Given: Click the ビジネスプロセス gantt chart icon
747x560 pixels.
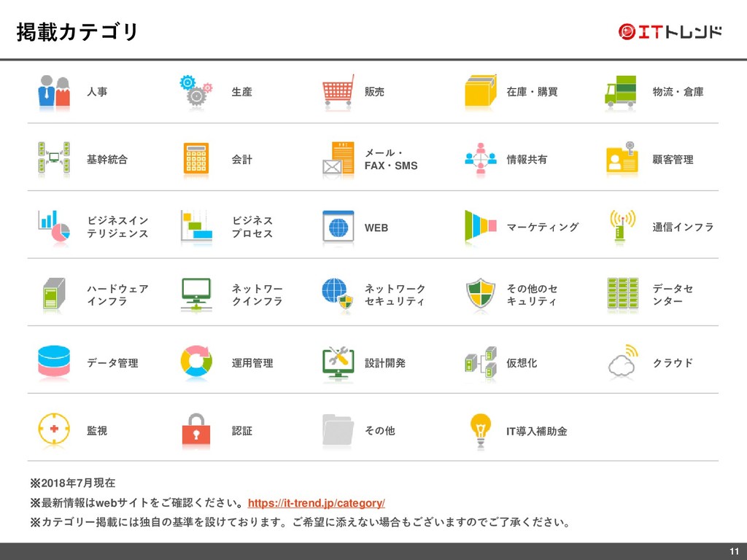Looking at the screenshot, I should coord(196,226).
